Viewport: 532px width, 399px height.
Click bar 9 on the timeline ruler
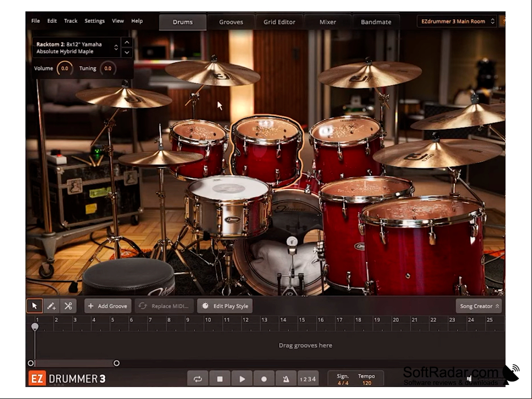(187, 320)
